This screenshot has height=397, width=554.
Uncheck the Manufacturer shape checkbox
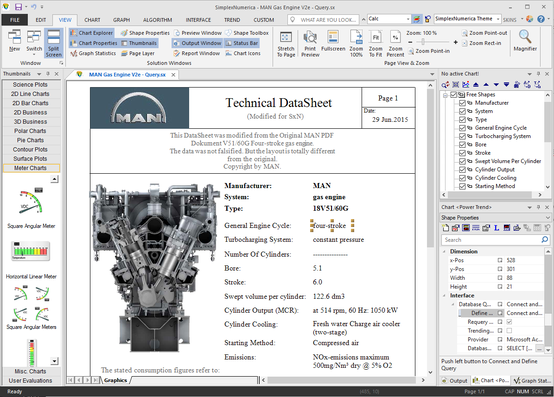[x=462, y=103]
